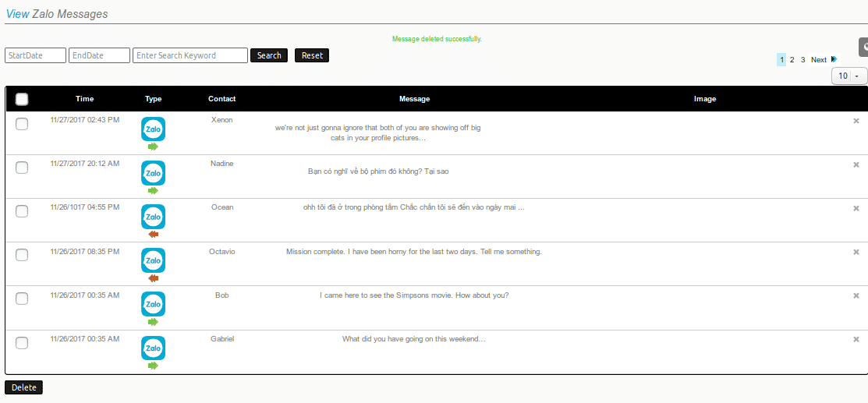The width and height of the screenshot is (868, 403).
Task: Click the timestamp 11/27/2017 20:12 AM
Action: click(x=85, y=163)
